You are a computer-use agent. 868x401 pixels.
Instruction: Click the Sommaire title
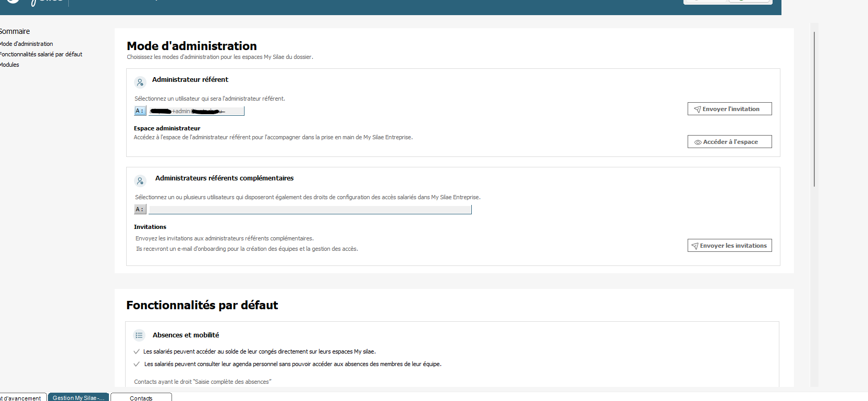point(15,31)
